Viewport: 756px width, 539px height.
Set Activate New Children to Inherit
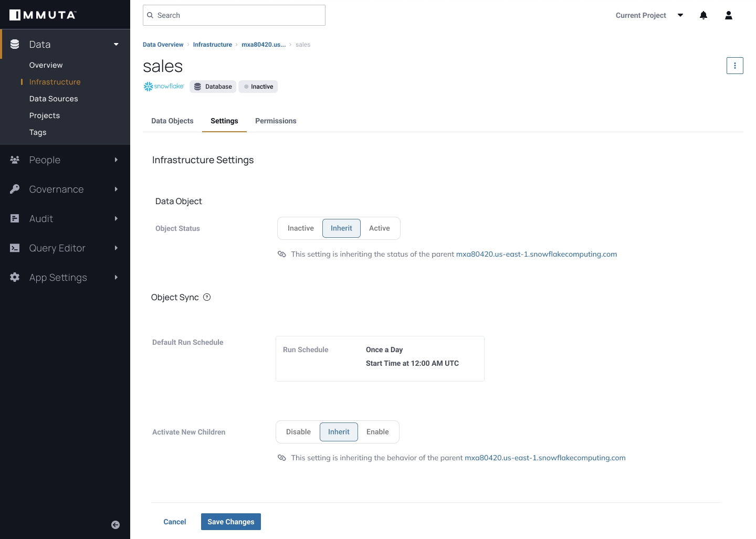tap(339, 432)
